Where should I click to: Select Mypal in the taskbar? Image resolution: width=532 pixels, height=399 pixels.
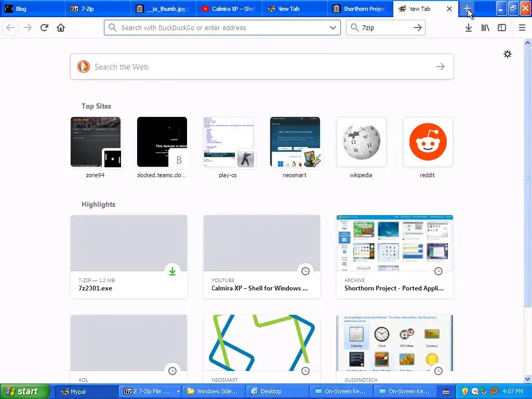pos(86,392)
